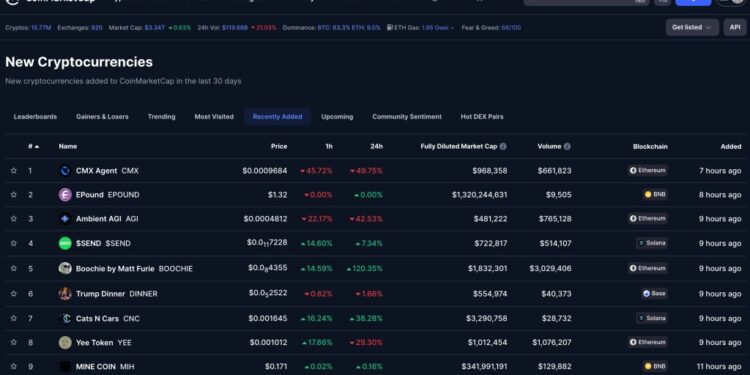
Task: Open the Exchanges 820 link
Action: click(x=97, y=28)
